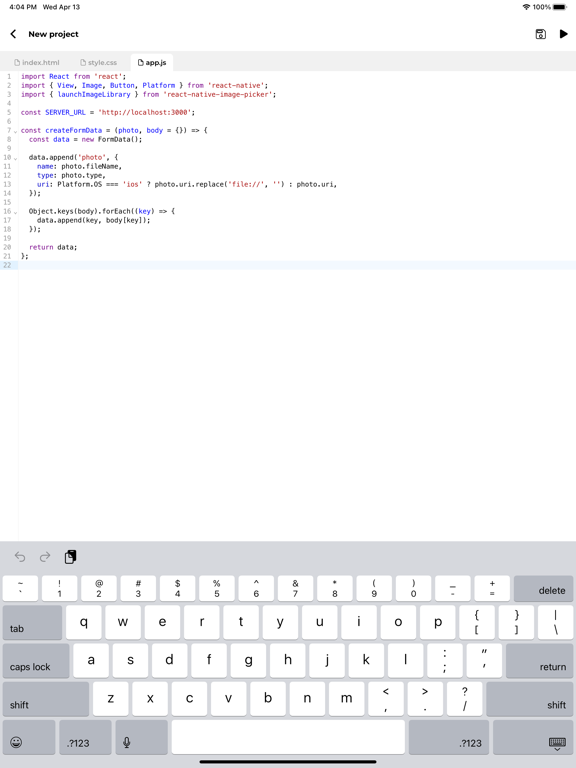Tap the right .?123 key
576x768 pixels.
tap(449, 737)
